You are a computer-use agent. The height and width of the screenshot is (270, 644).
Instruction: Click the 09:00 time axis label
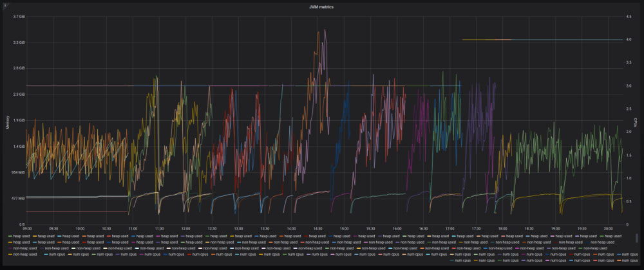pos(27,229)
